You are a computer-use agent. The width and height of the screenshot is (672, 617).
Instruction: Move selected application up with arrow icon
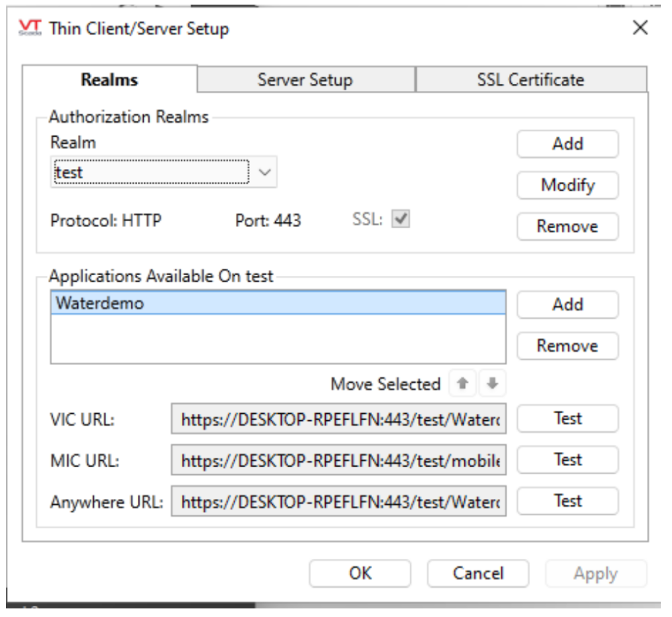click(462, 384)
